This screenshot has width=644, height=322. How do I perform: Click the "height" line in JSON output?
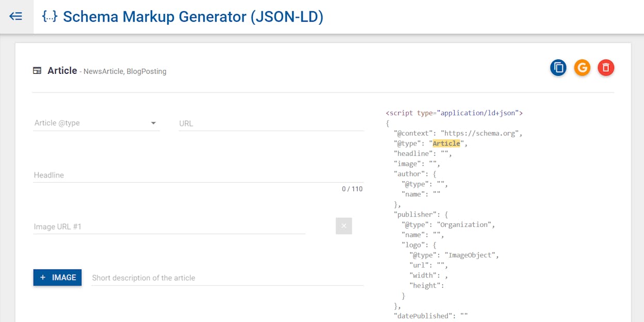[427, 285]
